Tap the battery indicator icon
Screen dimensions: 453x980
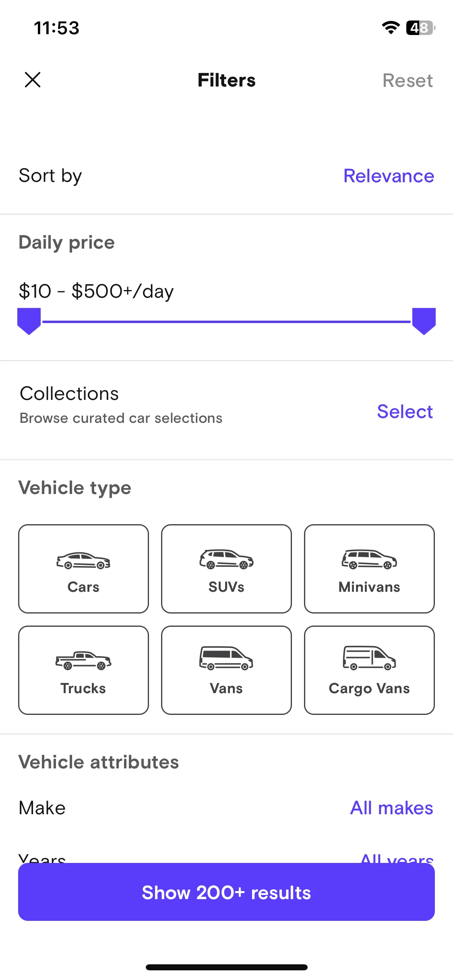pos(421,28)
